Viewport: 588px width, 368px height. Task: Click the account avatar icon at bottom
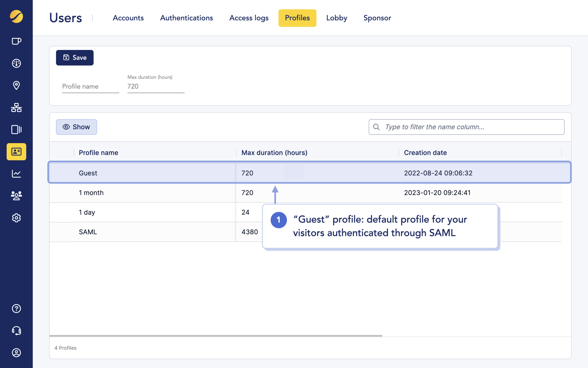click(16, 353)
